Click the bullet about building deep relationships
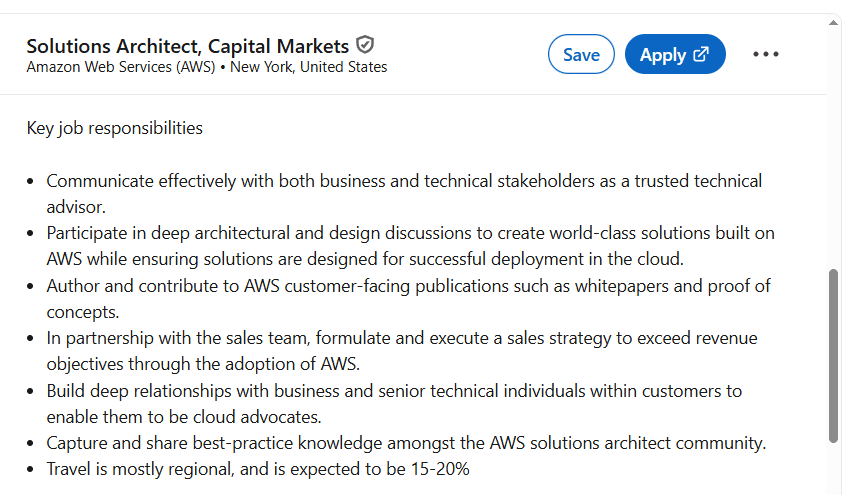Image resolution: width=851 pixels, height=495 pixels. coord(394,390)
